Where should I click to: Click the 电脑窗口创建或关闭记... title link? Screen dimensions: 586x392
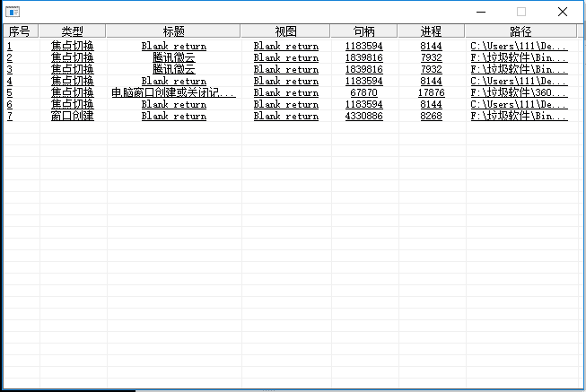point(173,92)
